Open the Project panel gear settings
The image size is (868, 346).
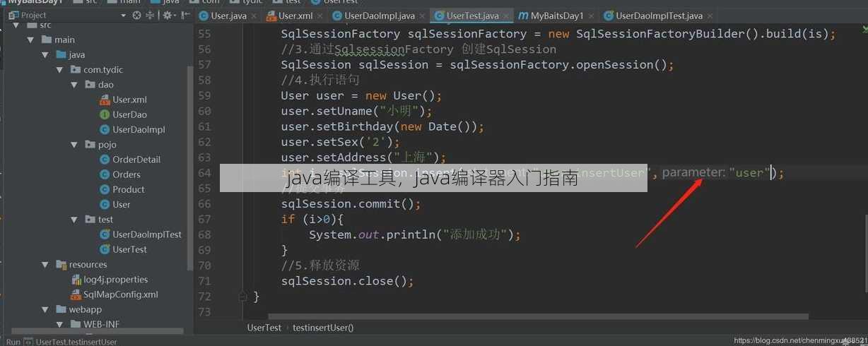point(168,15)
